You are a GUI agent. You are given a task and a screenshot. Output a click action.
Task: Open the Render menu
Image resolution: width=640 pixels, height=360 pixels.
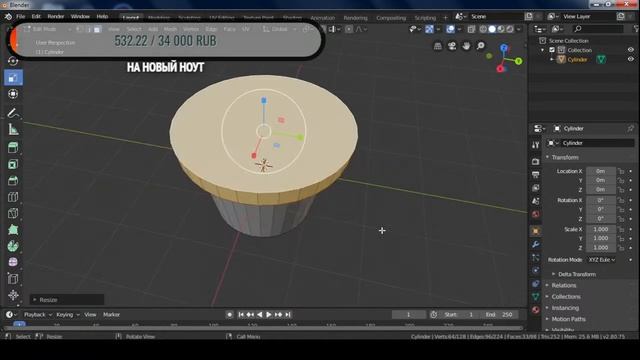tap(56, 17)
